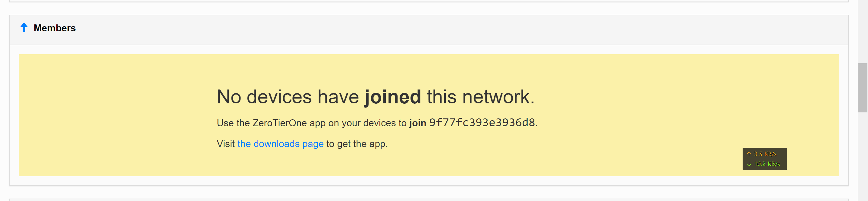Viewport: 868px width, 201px height.
Task: Click "this network." at the heading's end
Action: pos(480,97)
